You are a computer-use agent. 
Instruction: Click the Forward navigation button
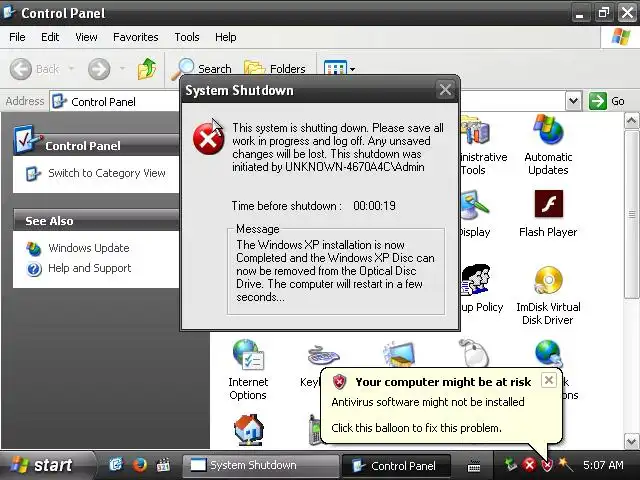click(99, 69)
